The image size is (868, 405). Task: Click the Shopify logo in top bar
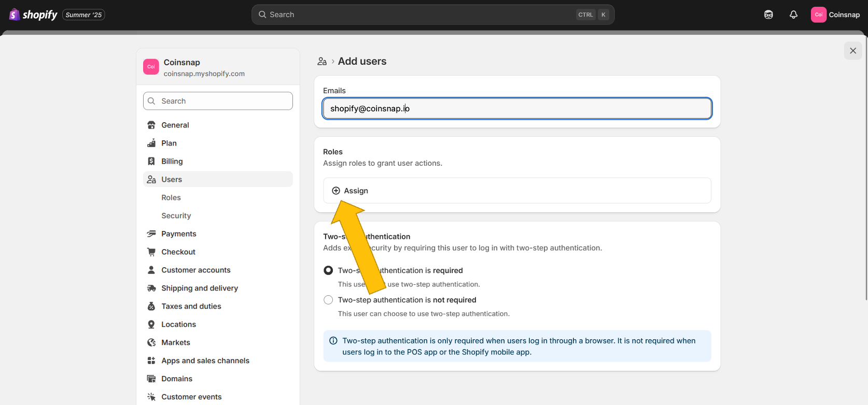[33, 15]
